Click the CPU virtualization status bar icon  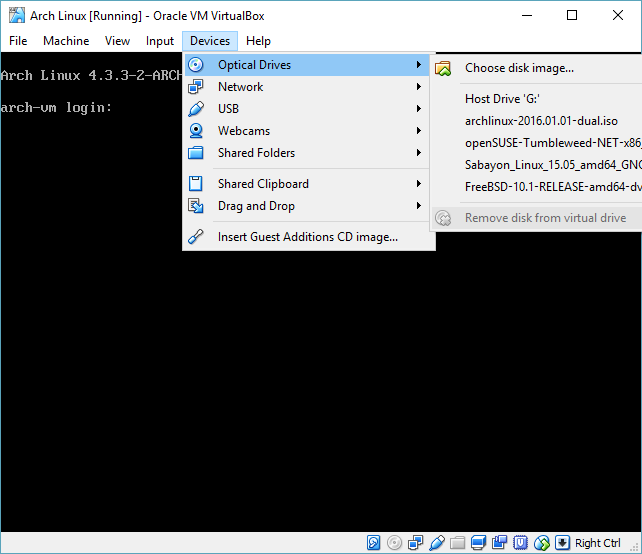pyautogui.click(x=520, y=543)
